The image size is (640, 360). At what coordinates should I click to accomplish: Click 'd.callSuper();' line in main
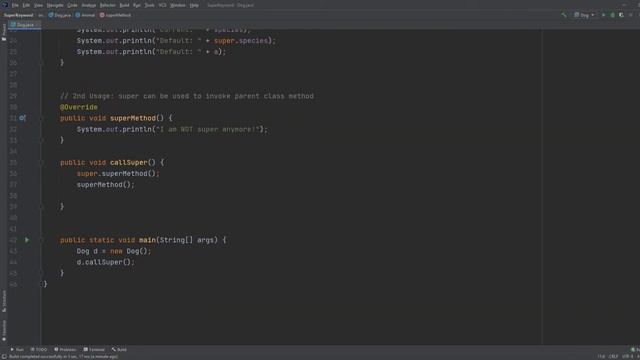(105, 262)
